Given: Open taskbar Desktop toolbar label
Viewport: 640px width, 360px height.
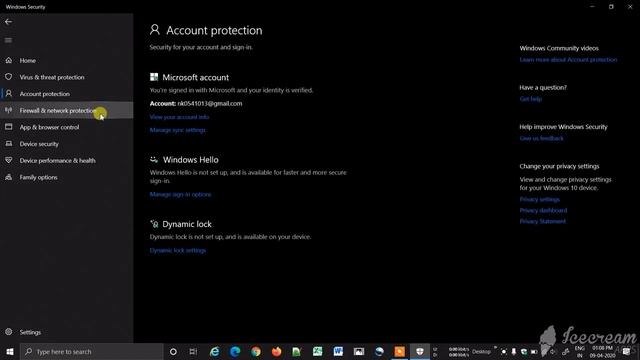Looking at the screenshot, I should 481,352.
